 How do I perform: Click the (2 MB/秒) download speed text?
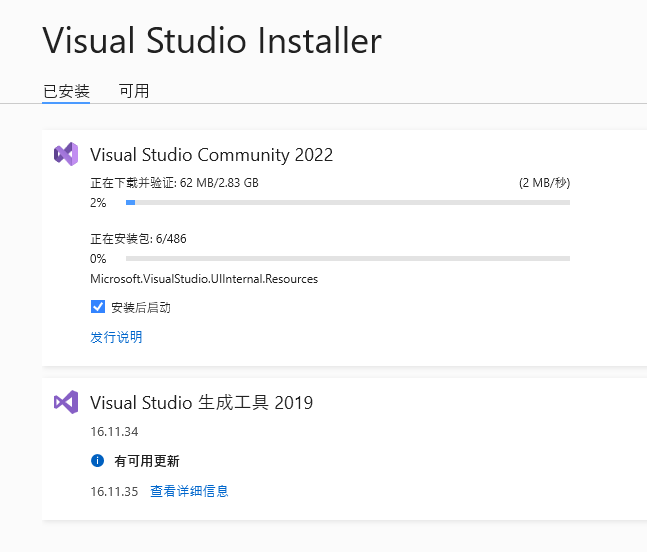click(x=544, y=183)
